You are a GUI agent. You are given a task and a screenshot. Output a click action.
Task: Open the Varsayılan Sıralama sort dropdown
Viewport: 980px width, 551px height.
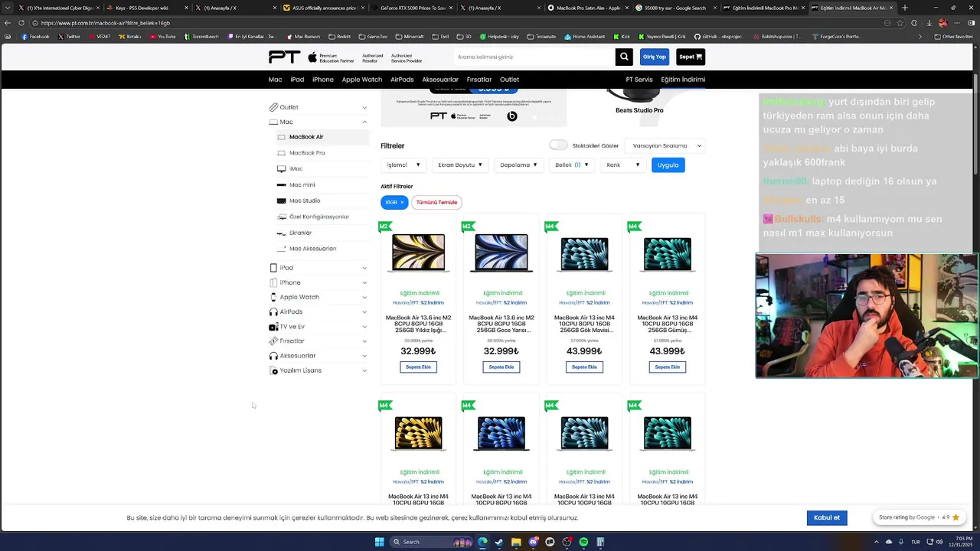pyautogui.click(x=665, y=145)
